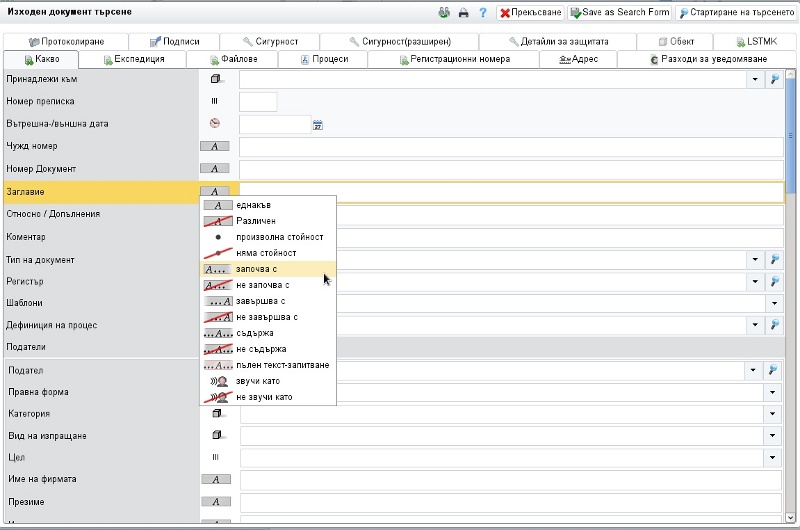Click operator icon for Чужд номер
This screenshot has height=530, width=800.
tap(214, 146)
